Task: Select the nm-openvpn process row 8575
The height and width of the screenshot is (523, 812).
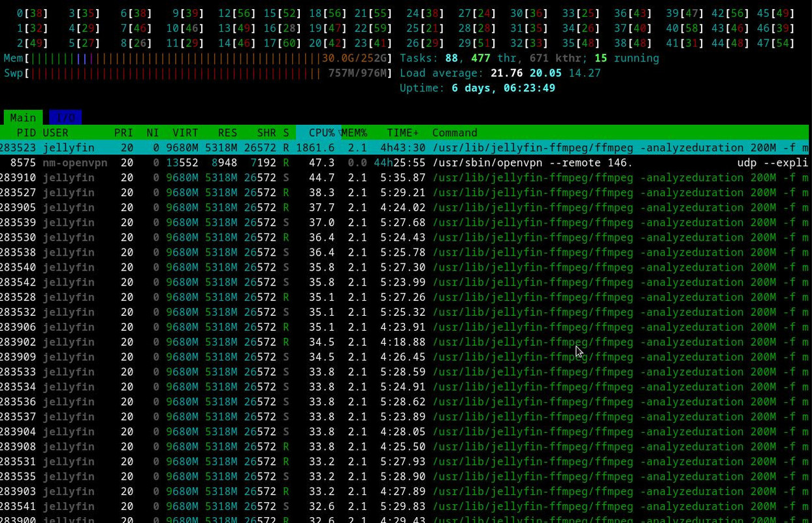Action: (x=404, y=163)
